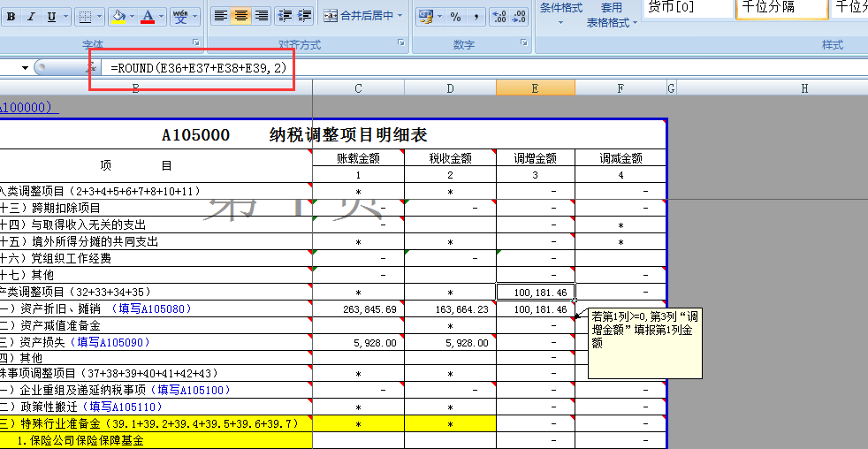Apply cell borders icon
The width and height of the screenshot is (868, 449).
point(85,17)
